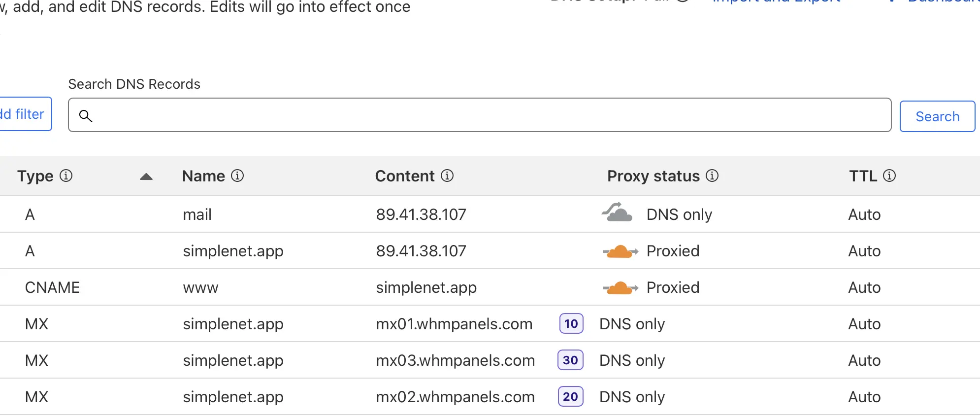The image size is (980, 420).
Task: Toggle the Type column sort arrow
Action: coord(146,177)
